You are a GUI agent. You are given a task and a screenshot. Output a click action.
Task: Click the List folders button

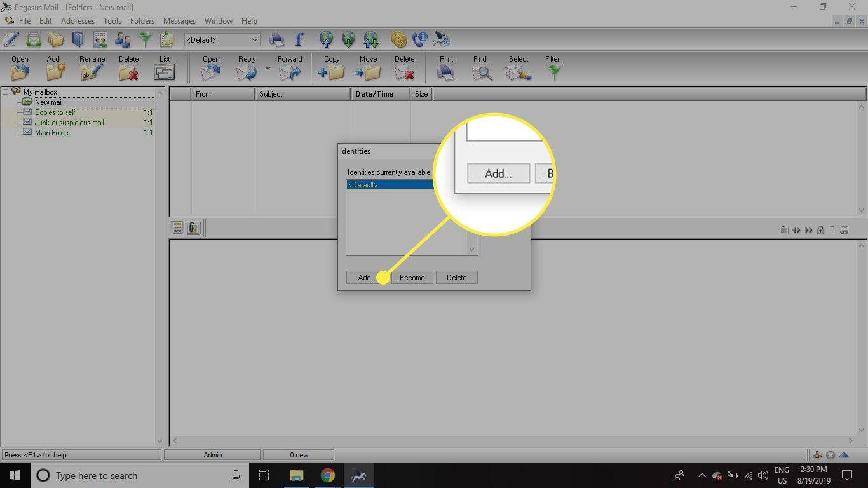(165, 67)
